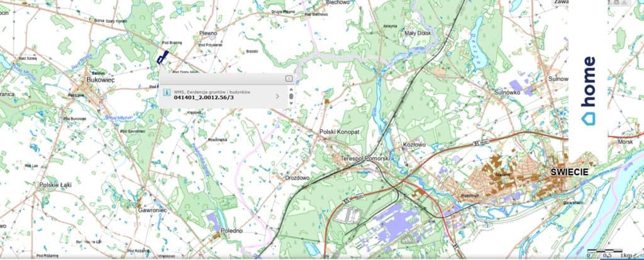Click the popup's scrollbar thumb

(291, 96)
